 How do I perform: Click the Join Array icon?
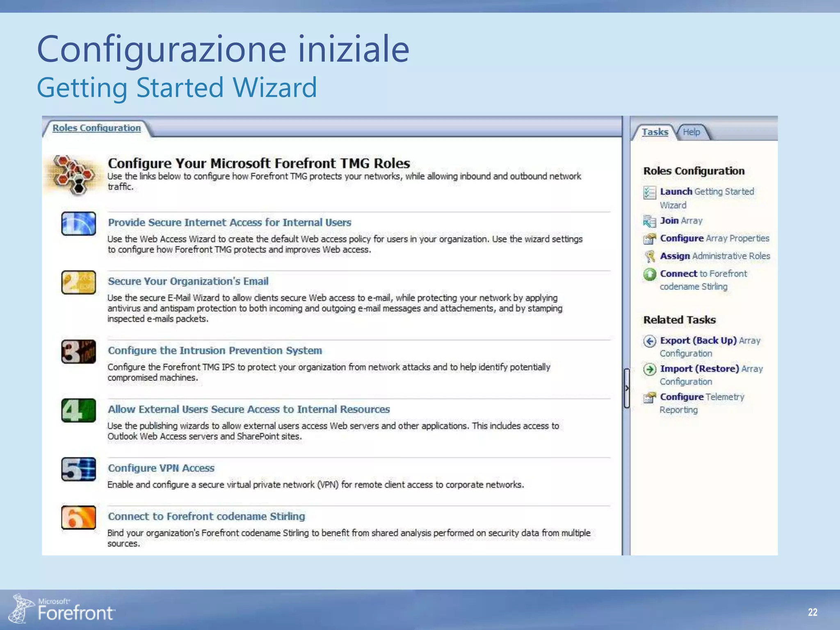pos(650,221)
